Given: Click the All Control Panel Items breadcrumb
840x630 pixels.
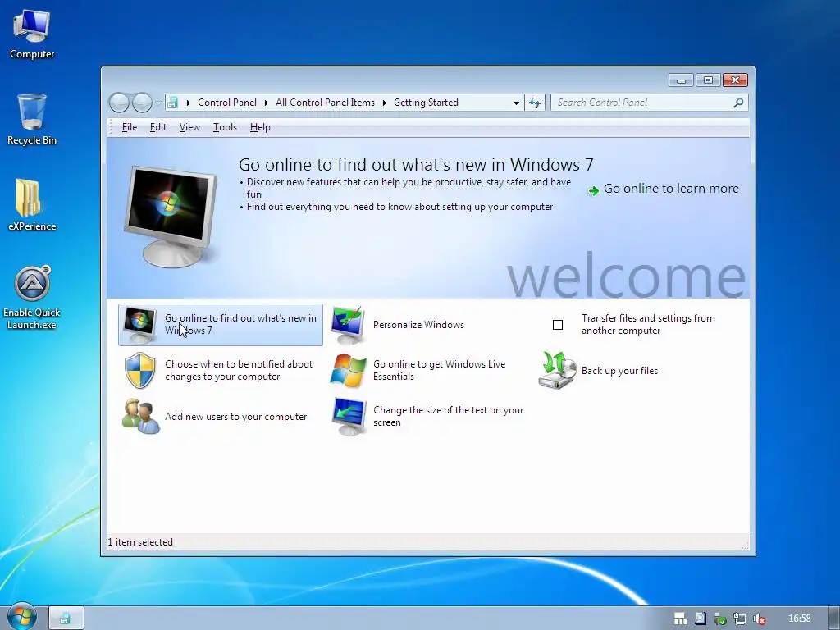Looking at the screenshot, I should [325, 103].
